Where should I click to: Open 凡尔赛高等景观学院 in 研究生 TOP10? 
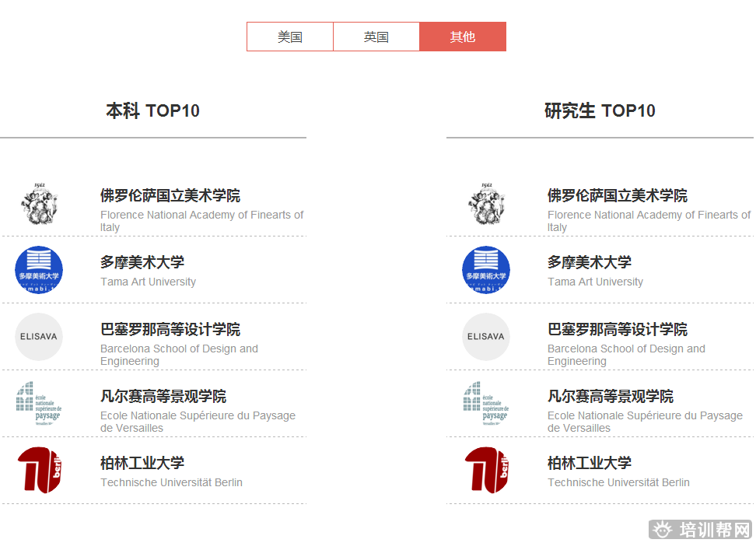611,397
